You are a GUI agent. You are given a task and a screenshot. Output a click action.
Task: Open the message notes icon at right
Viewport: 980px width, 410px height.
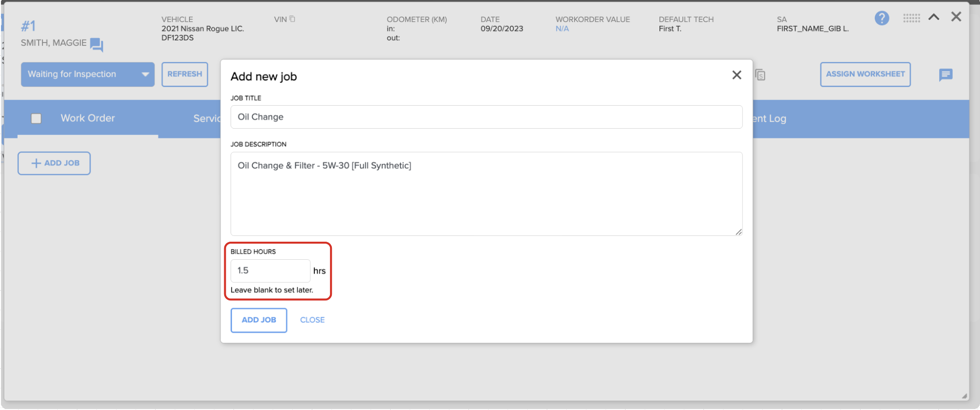pyautogui.click(x=946, y=75)
